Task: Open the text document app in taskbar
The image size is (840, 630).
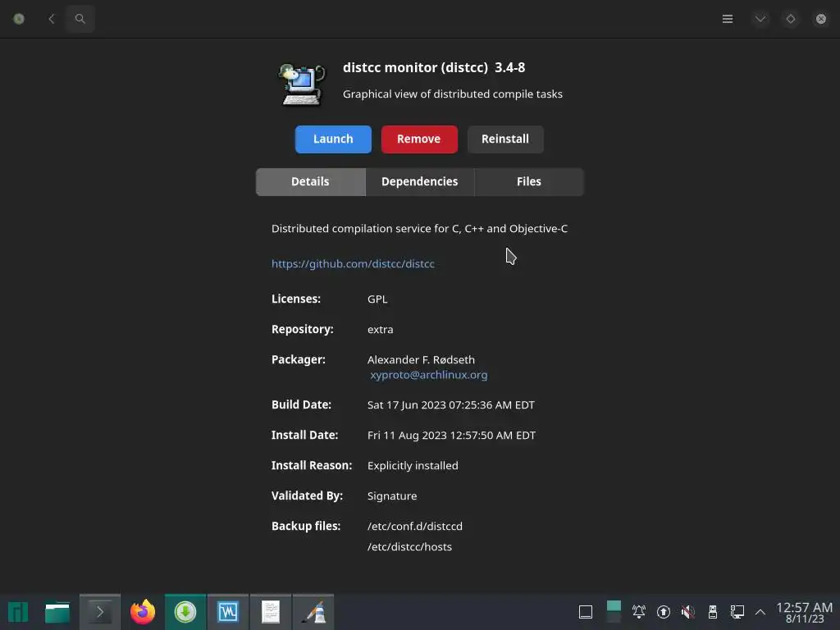Action: (271, 612)
